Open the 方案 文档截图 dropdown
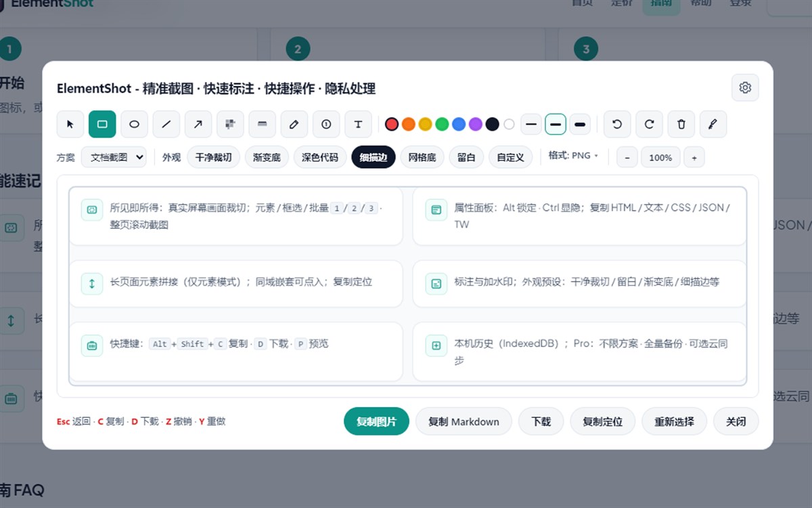812x508 pixels. tap(114, 157)
